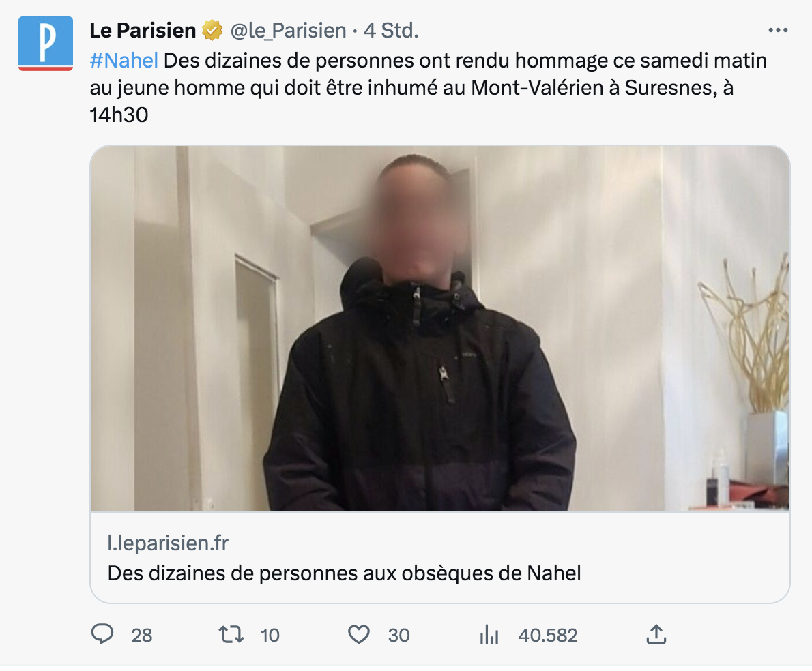
Task: Click the Le Parisien display name
Action: [x=143, y=31]
